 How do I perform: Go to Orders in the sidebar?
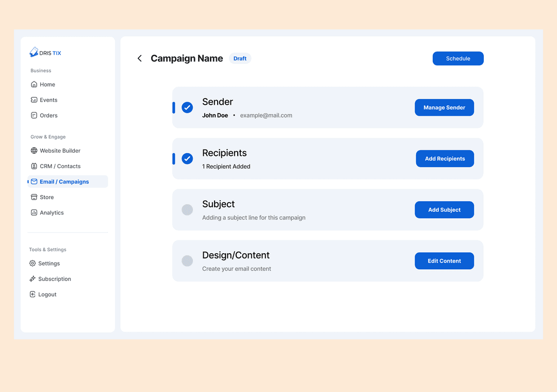point(68,115)
